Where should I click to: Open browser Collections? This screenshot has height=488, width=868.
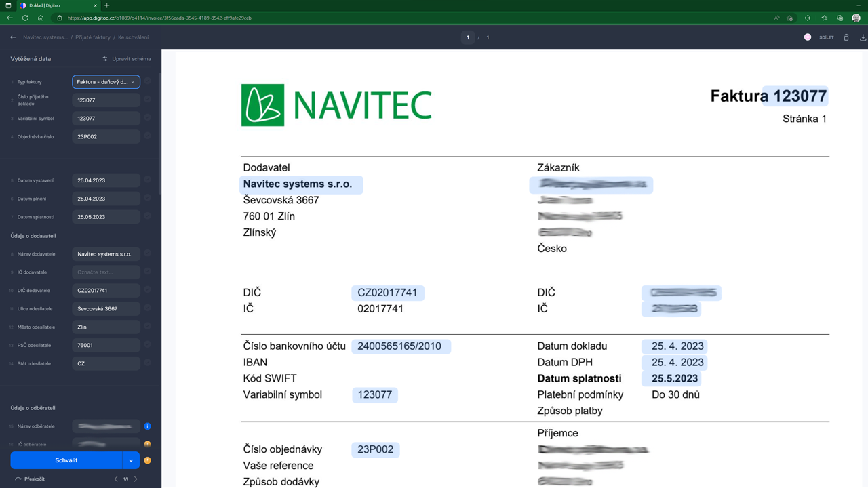coord(840,18)
